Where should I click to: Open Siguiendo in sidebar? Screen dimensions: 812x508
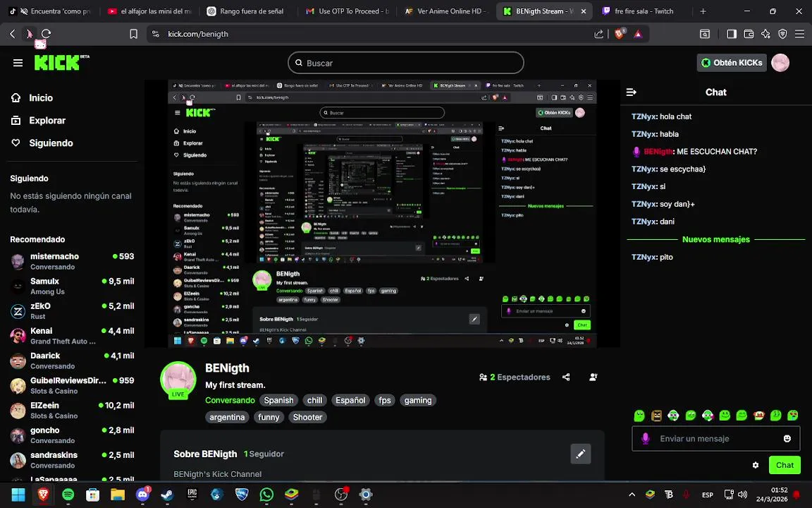(x=42, y=143)
